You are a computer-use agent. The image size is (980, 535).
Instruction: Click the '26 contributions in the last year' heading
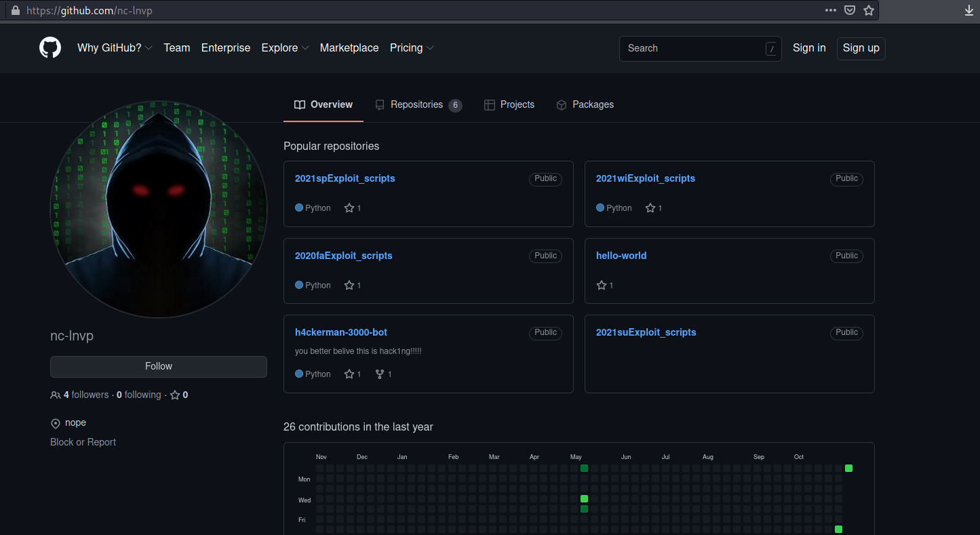tap(358, 427)
